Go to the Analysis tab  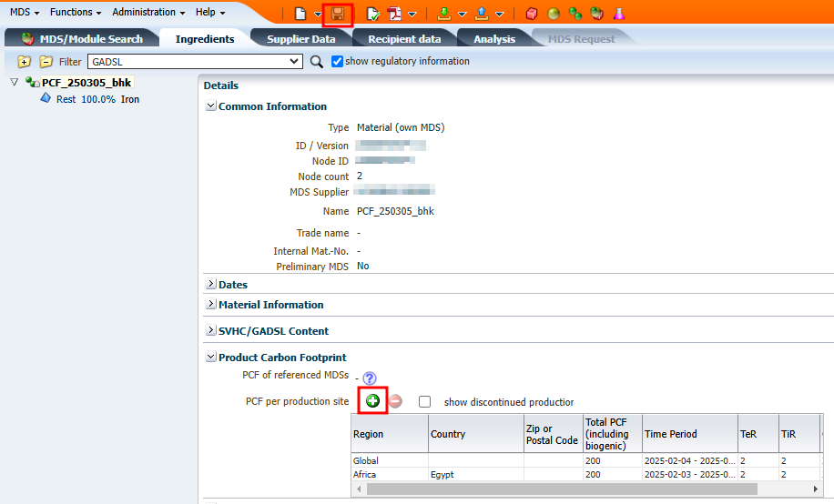click(x=494, y=39)
